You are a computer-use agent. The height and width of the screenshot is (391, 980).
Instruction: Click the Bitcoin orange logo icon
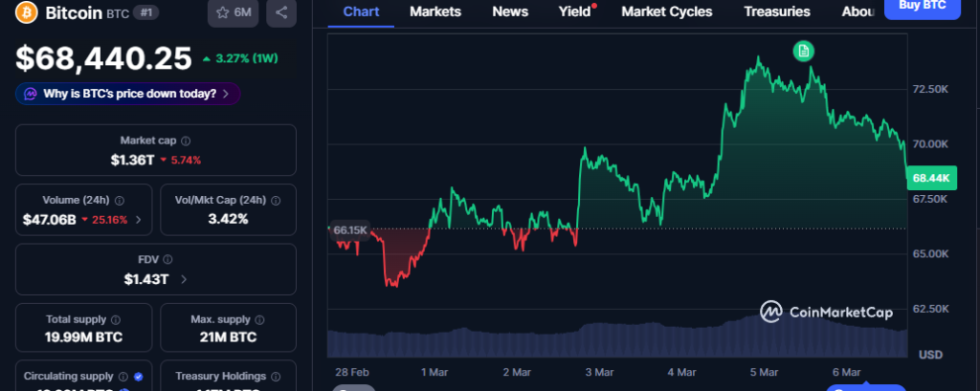[27, 12]
